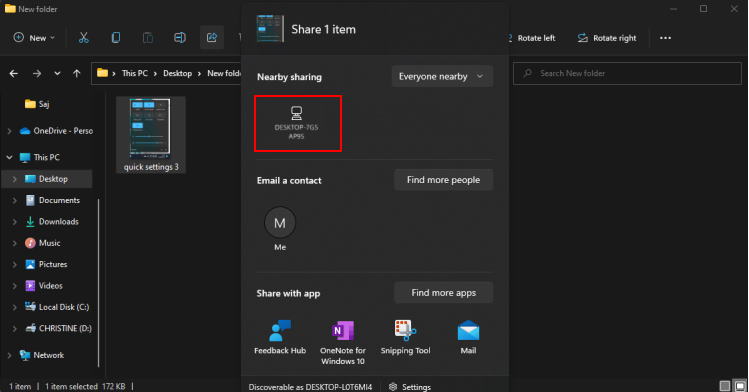Screen dimensions: 749x392
Task: Expand the Network tree node
Action: (9, 355)
